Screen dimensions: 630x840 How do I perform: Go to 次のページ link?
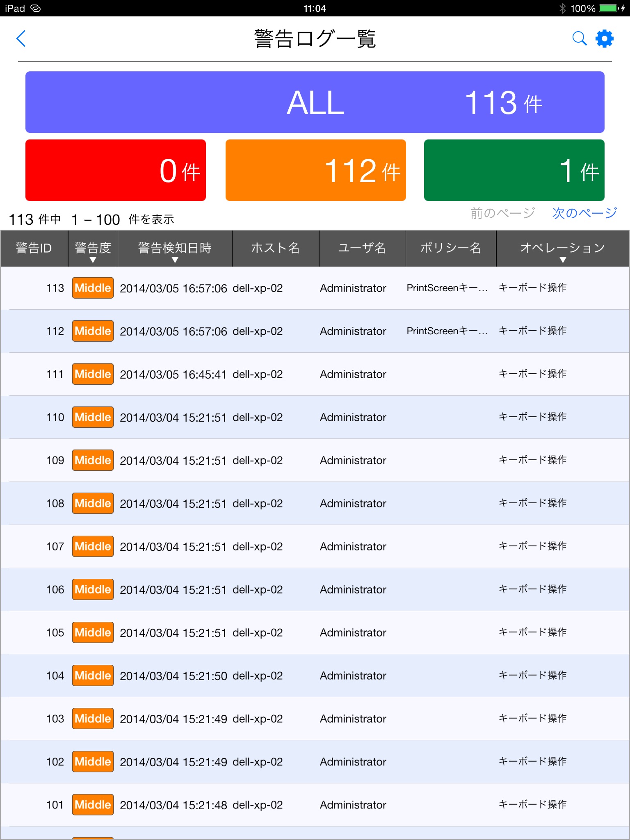(x=584, y=213)
